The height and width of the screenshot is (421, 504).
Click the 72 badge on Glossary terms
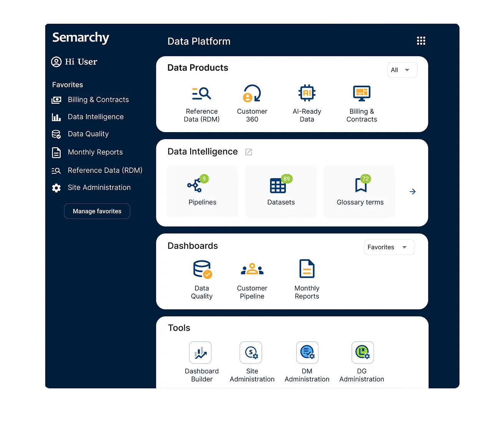[x=366, y=179]
